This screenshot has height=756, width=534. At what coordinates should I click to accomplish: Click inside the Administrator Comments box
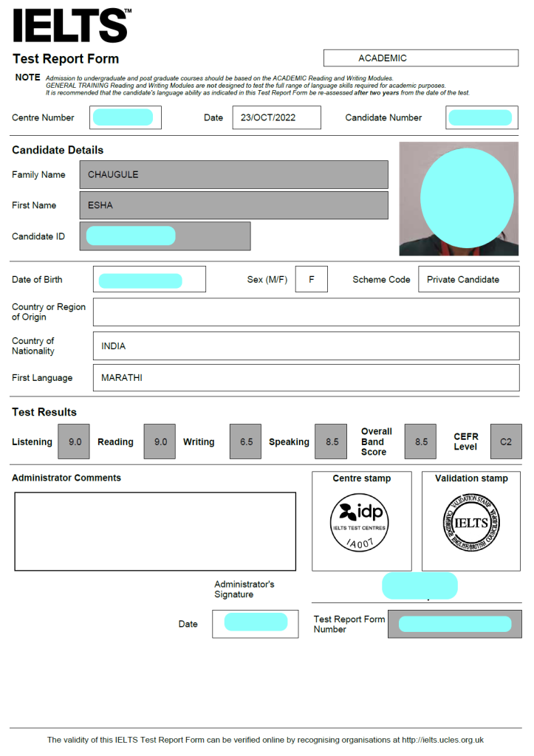pyautogui.click(x=155, y=531)
